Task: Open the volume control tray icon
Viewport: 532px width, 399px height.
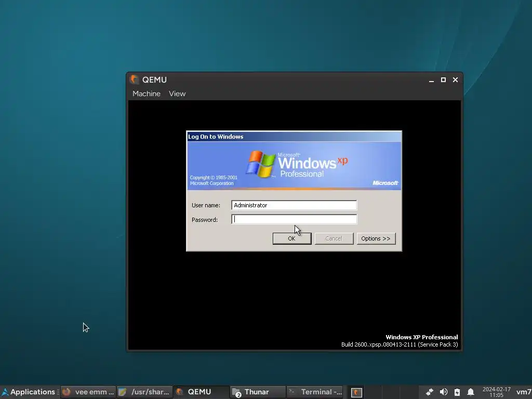Action: [x=444, y=392]
